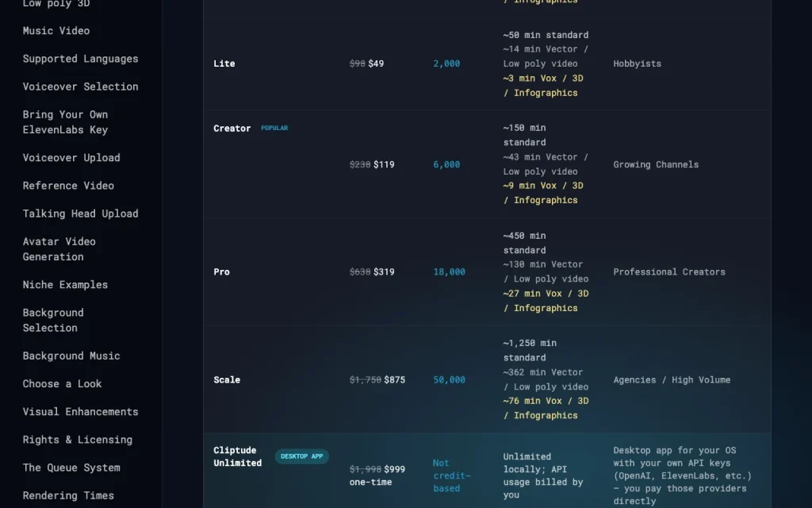Open Niche Examples in sidebar
Image resolution: width=812 pixels, height=508 pixels.
[x=65, y=285]
